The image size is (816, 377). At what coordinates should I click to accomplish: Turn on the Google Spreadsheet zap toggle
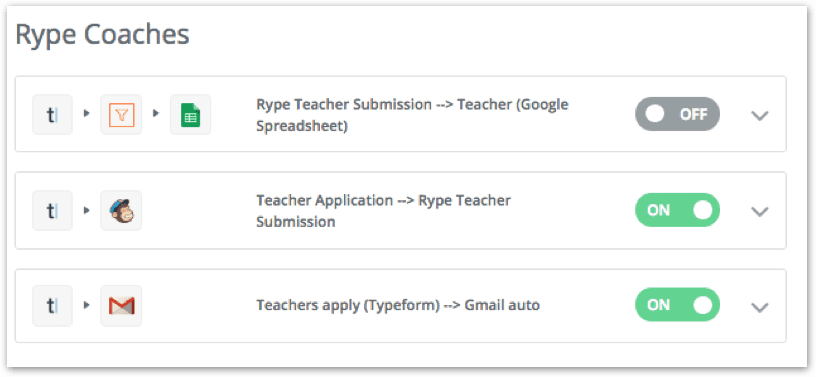coord(677,114)
